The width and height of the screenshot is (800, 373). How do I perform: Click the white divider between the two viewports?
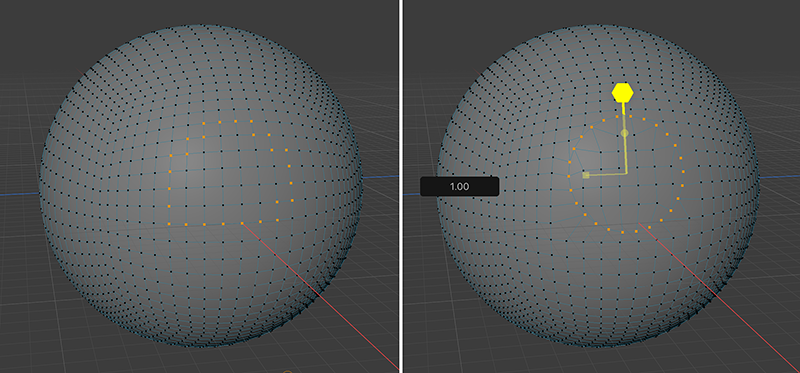(x=401, y=186)
